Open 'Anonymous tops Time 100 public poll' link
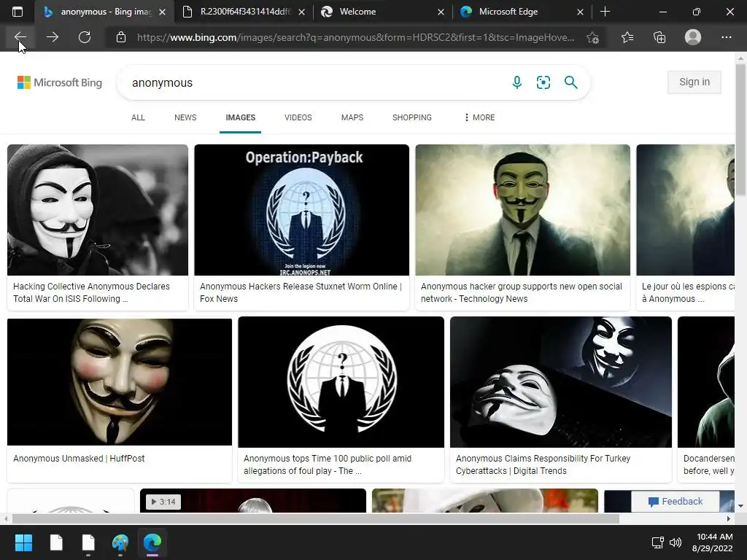The height and width of the screenshot is (560, 747). coord(328,464)
